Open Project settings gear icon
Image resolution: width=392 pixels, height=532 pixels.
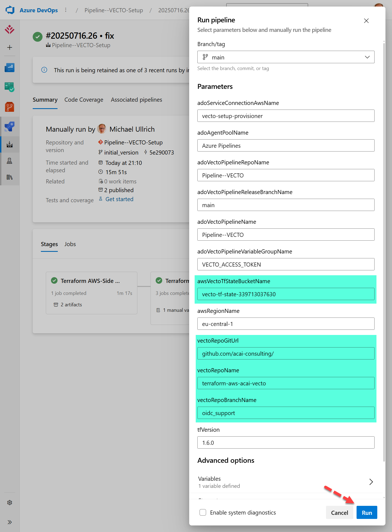(10, 503)
